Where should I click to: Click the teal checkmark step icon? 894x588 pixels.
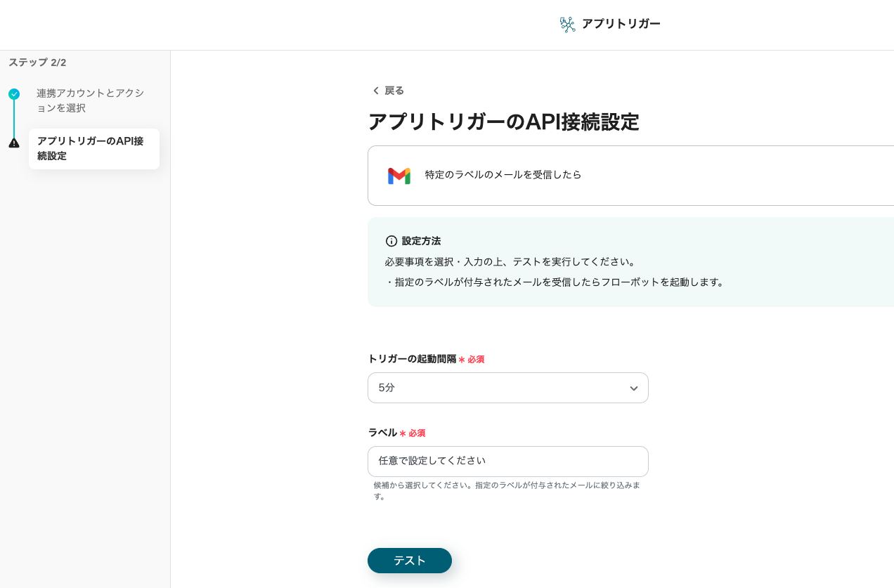[14, 93]
